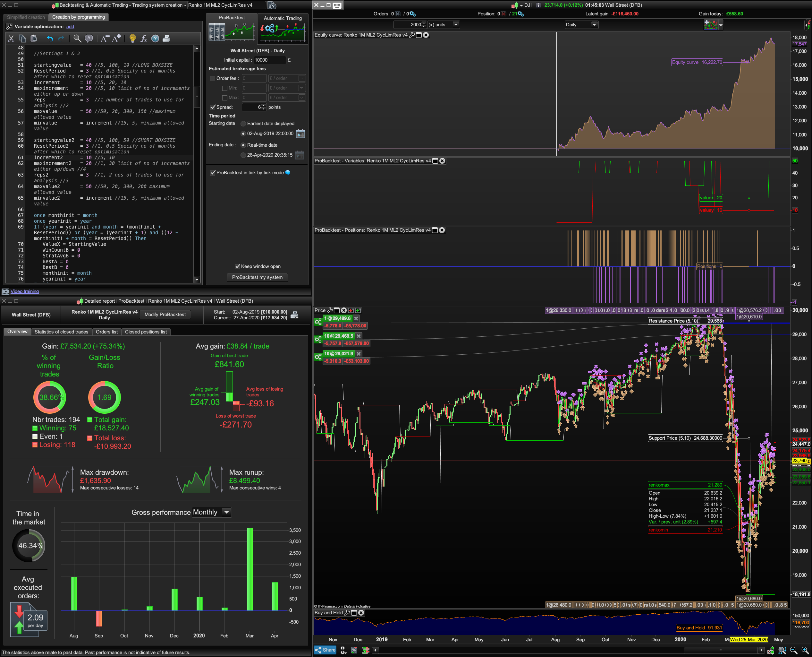The width and height of the screenshot is (812, 657).
Task: Enable the Order fee checkbox
Action: coord(213,79)
